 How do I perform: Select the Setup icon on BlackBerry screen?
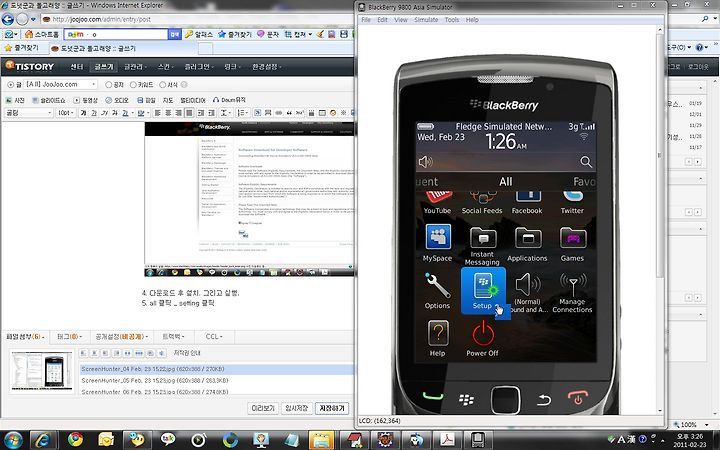tap(483, 291)
